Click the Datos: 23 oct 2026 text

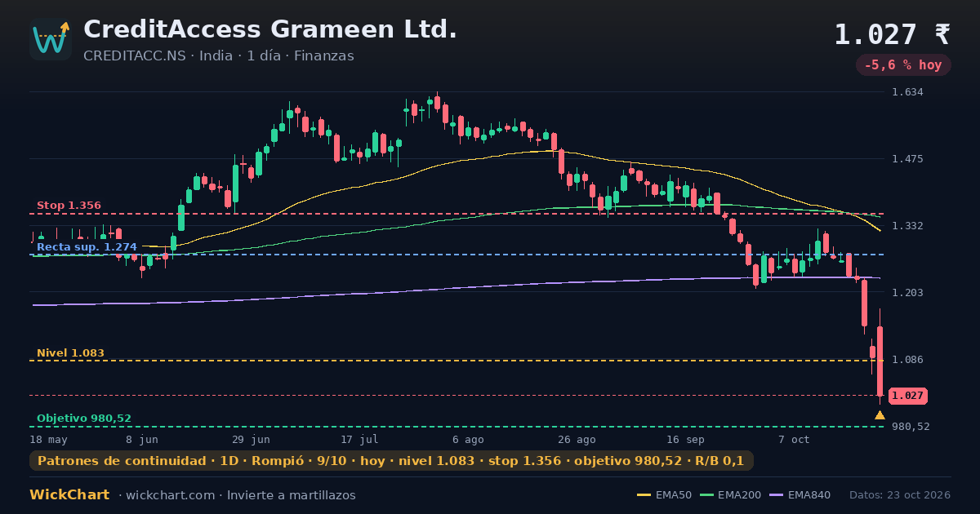pos(900,495)
